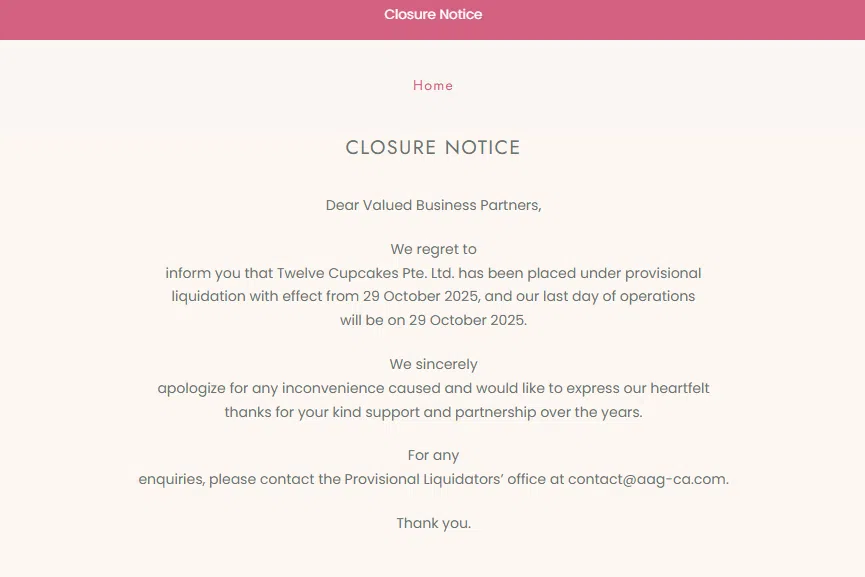This screenshot has width=865, height=577.
Task: Click the "will be on 29 October 2025" line
Action: (x=433, y=321)
